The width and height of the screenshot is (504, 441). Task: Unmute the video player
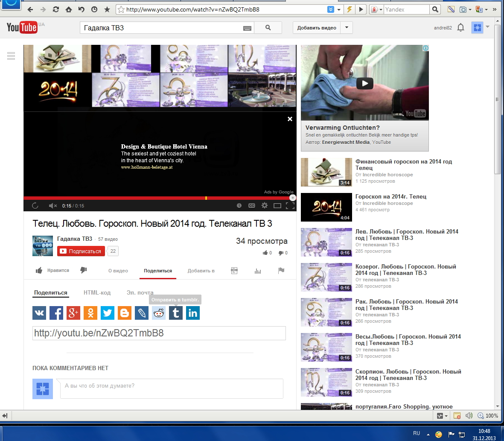click(x=53, y=206)
